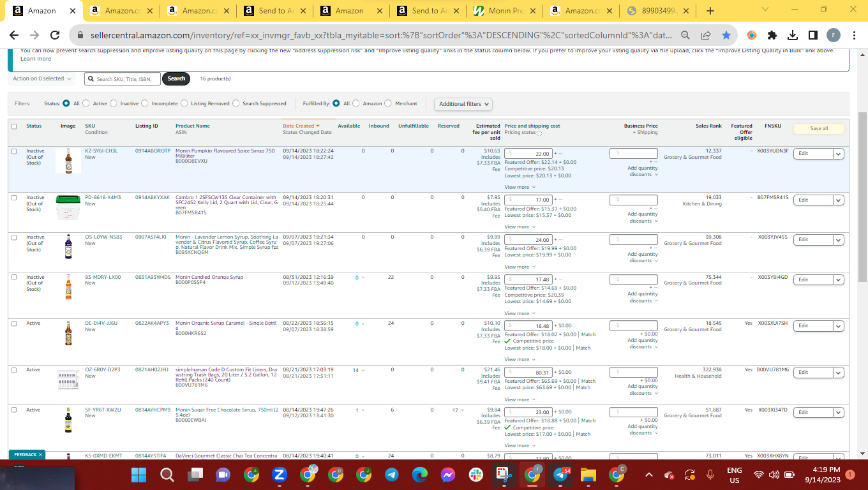Open Edit dropdown arrow for Cambro container

839,200
